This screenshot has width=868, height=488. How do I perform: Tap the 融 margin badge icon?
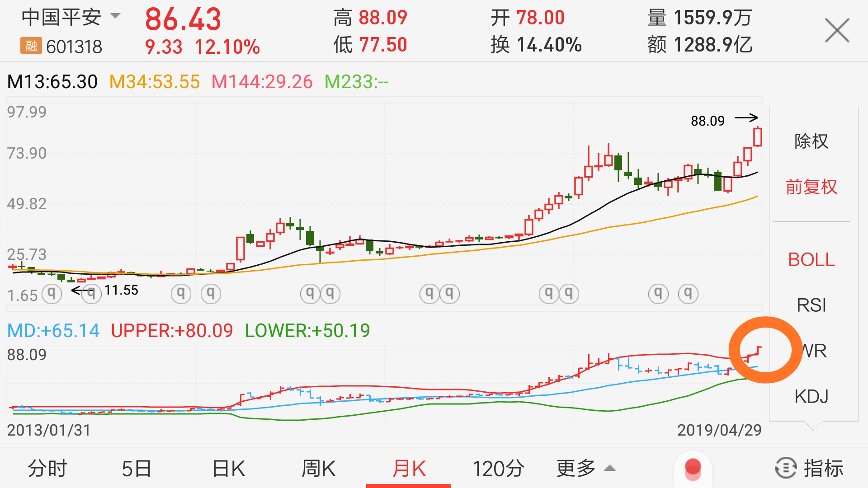tap(31, 46)
